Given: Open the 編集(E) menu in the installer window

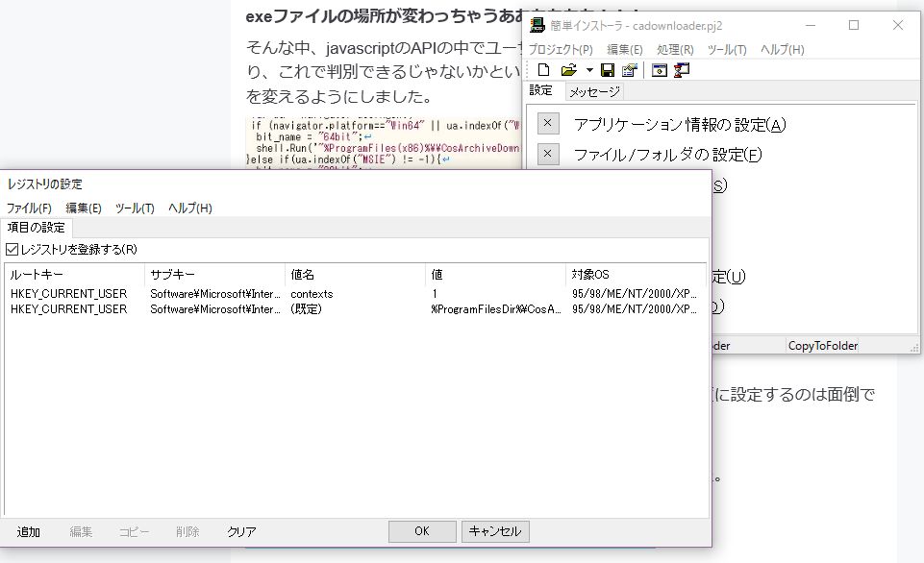Looking at the screenshot, I should pyautogui.click(x=625, y=49).
